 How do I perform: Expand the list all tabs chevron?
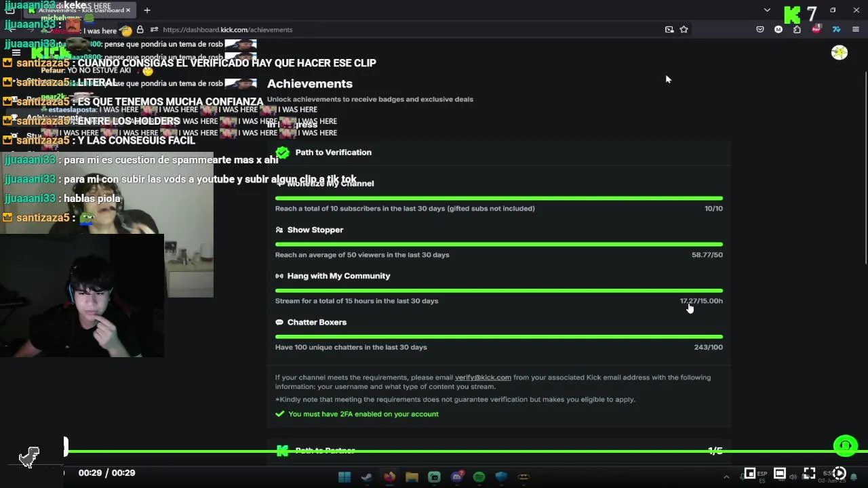coord(767,10)
